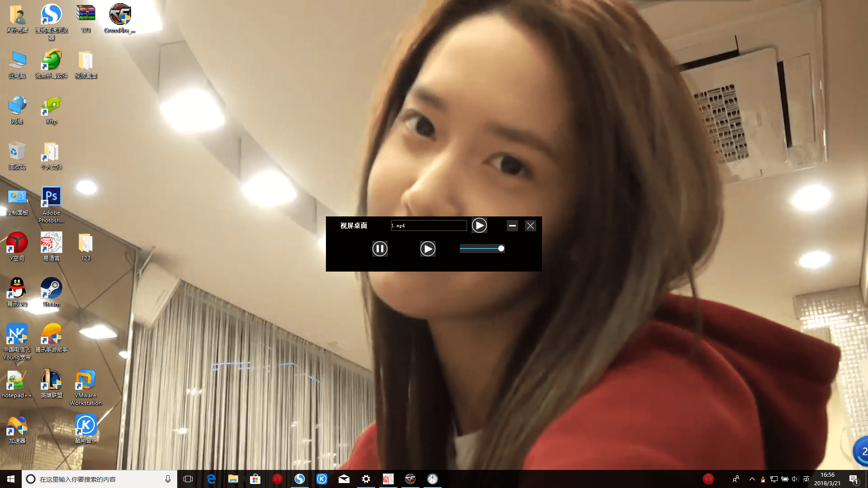This screenshot has width=868, height=488.
Task: Select the Steam desktop shortcut
Action: pos(52,293)
